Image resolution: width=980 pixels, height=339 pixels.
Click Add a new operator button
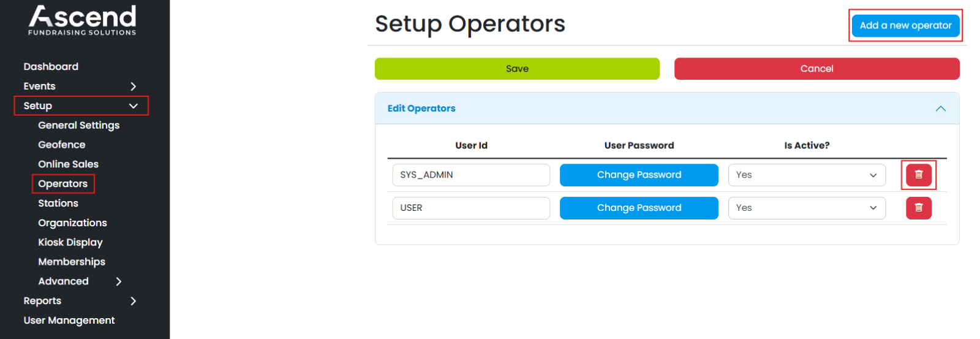pyautogui.click(x=905, y=26)
